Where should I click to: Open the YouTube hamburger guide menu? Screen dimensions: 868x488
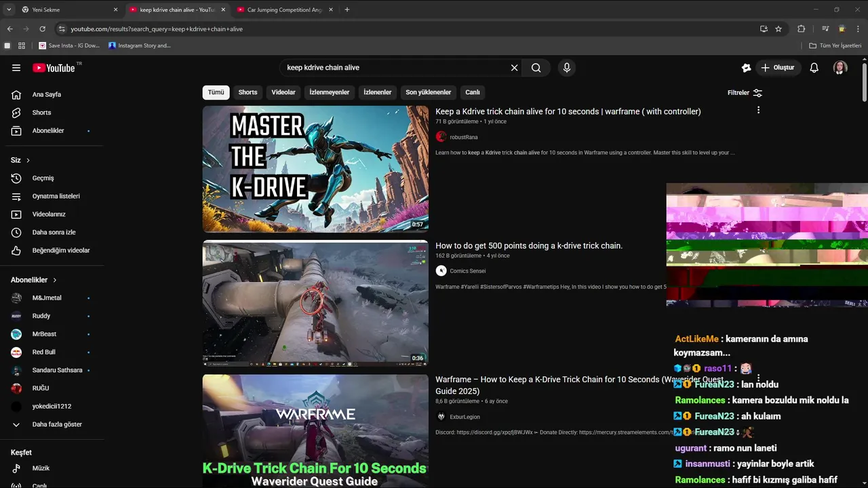click(x=16, y=68)
